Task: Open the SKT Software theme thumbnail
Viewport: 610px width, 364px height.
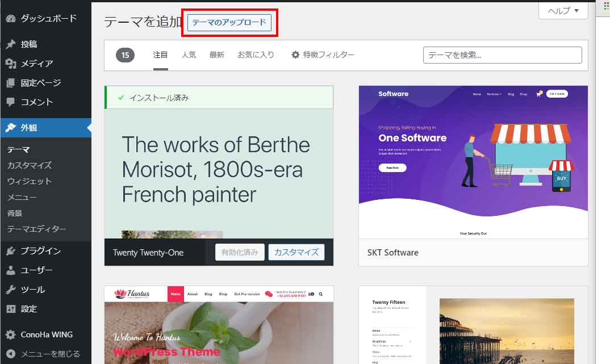Action: [x=473, y=162]
